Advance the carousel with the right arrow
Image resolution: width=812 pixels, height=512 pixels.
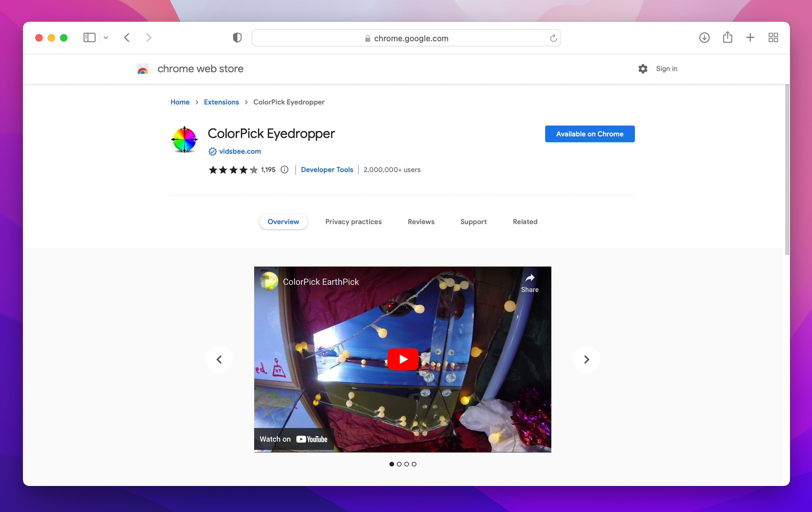586,360
